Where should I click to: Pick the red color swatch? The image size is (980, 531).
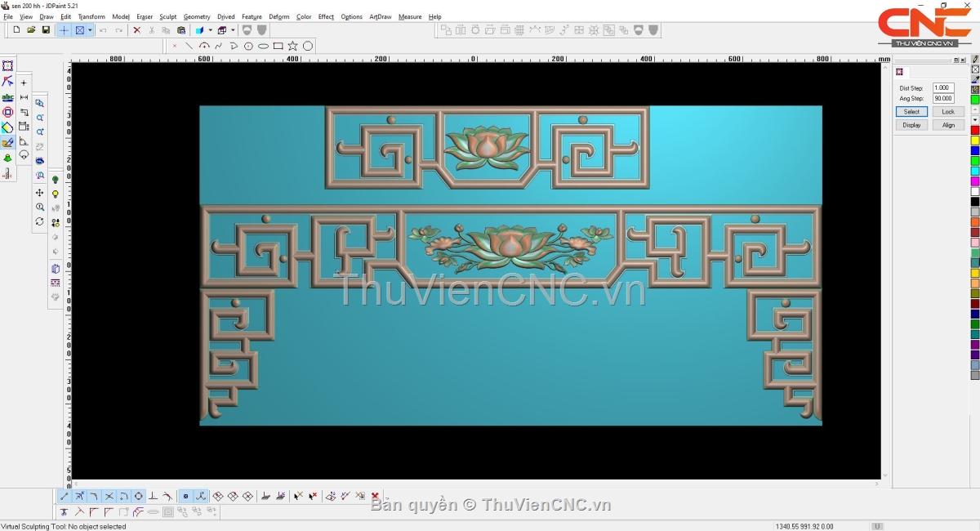pos(974,131)
